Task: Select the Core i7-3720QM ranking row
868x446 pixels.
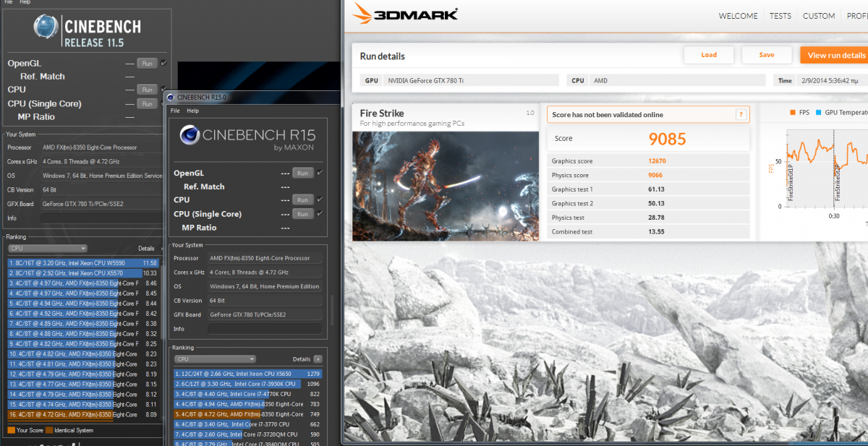Action: pyautogui.click(x=248, y=434)
